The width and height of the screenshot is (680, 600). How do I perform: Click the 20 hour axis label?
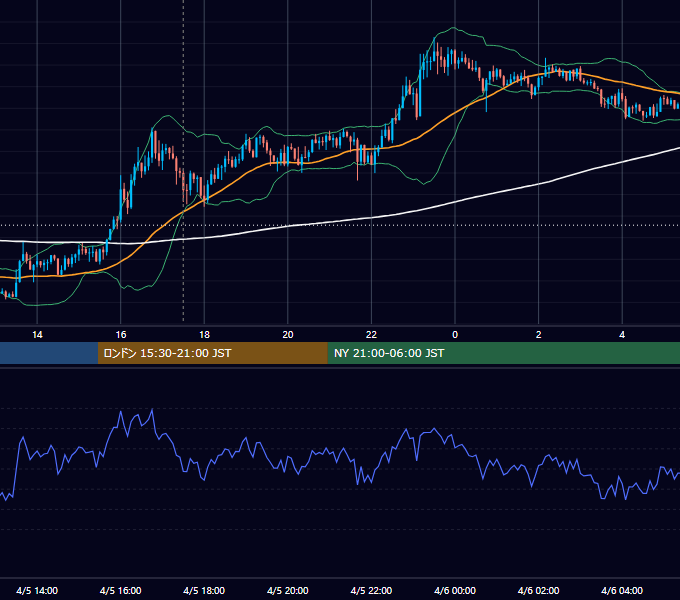point(288,335)
